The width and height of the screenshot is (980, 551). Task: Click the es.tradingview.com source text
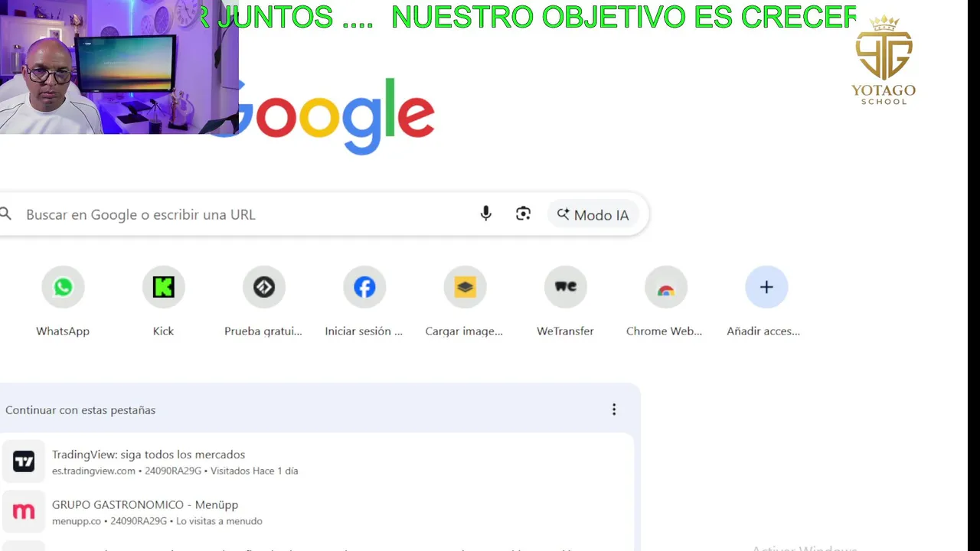point(93,471)
